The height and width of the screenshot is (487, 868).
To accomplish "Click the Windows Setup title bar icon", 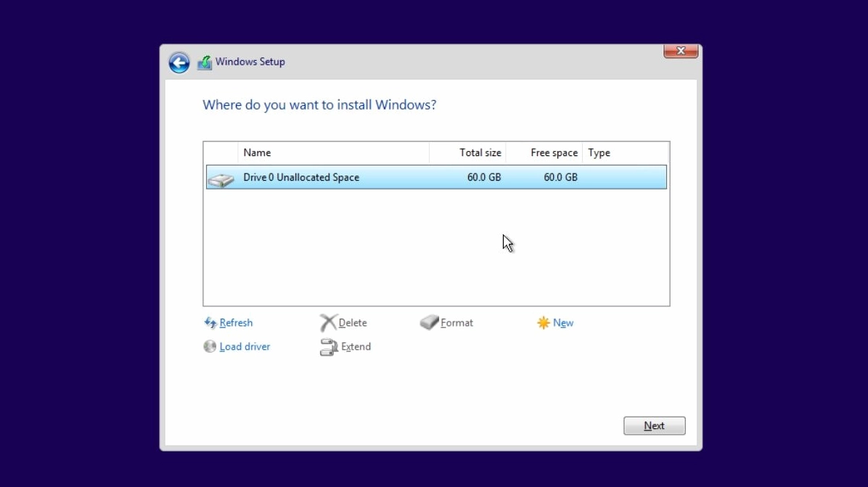I will click(x=205, y=62).
